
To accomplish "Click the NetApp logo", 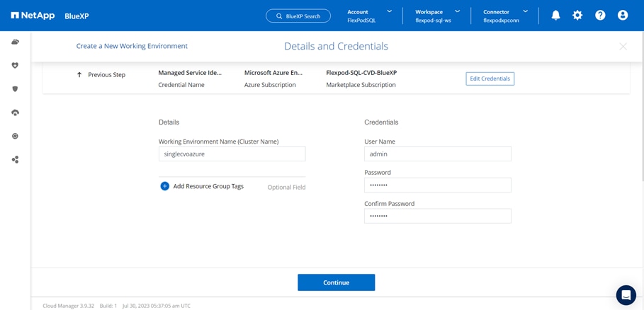I will click(x=33, y=16).
